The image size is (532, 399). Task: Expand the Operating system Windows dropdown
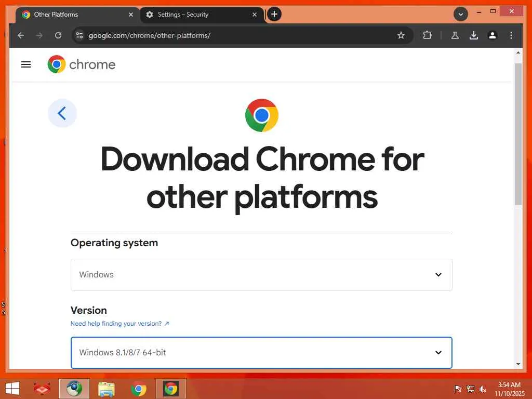(x=261, y=274)
